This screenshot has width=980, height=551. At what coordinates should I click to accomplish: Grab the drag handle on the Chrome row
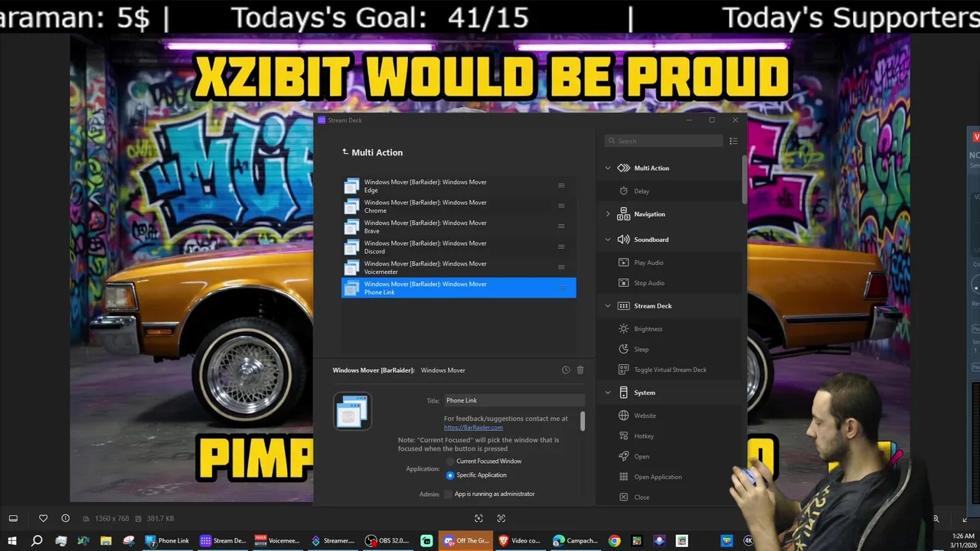pos(561,206)
